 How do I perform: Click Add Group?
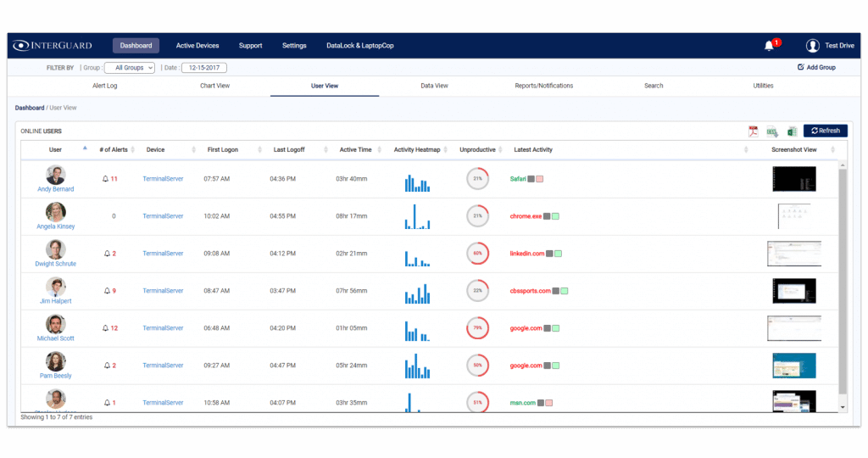(816, 67)
